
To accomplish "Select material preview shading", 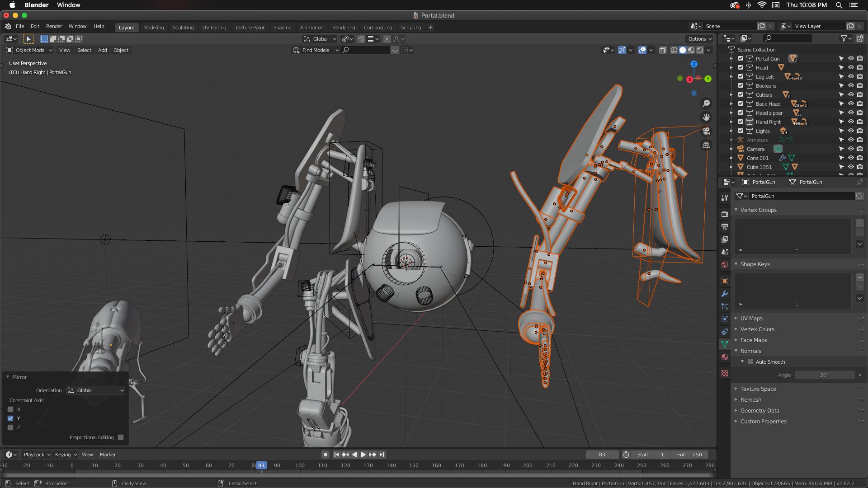I will pos(691,50).
